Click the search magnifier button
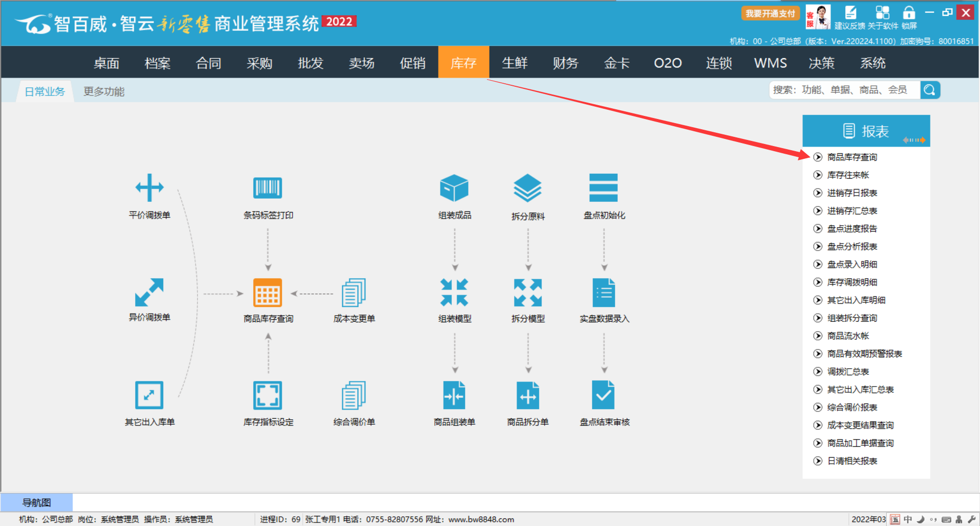 point(929,90)
